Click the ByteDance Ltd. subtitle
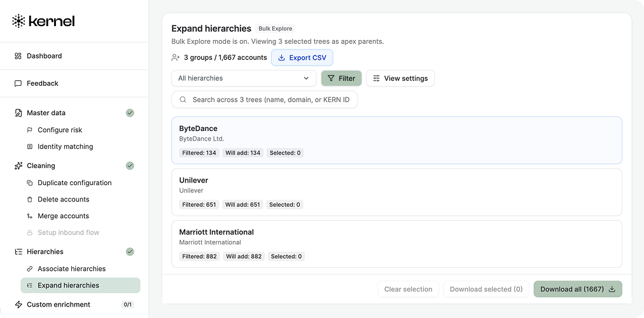The height and width of the screenshot is (318, 644). 202,139
